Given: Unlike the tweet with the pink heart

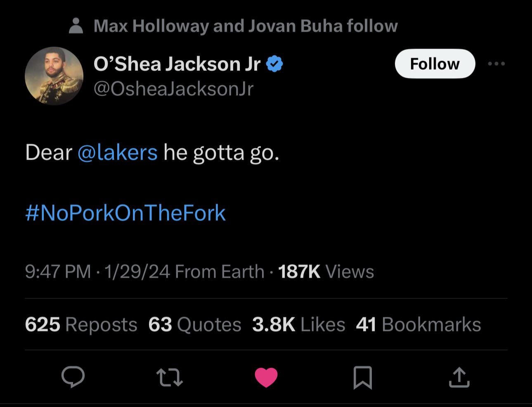Looking at the screenshot, I should (x=266, y=378).
